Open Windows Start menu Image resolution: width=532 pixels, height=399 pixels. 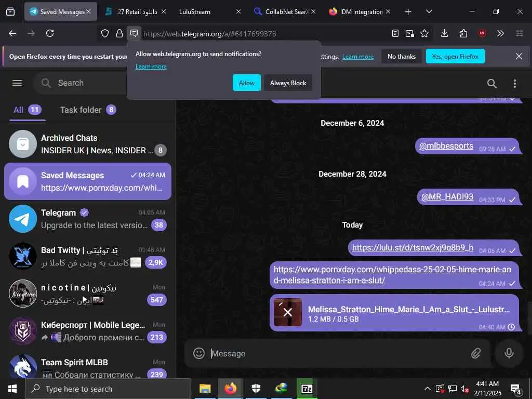12,389
